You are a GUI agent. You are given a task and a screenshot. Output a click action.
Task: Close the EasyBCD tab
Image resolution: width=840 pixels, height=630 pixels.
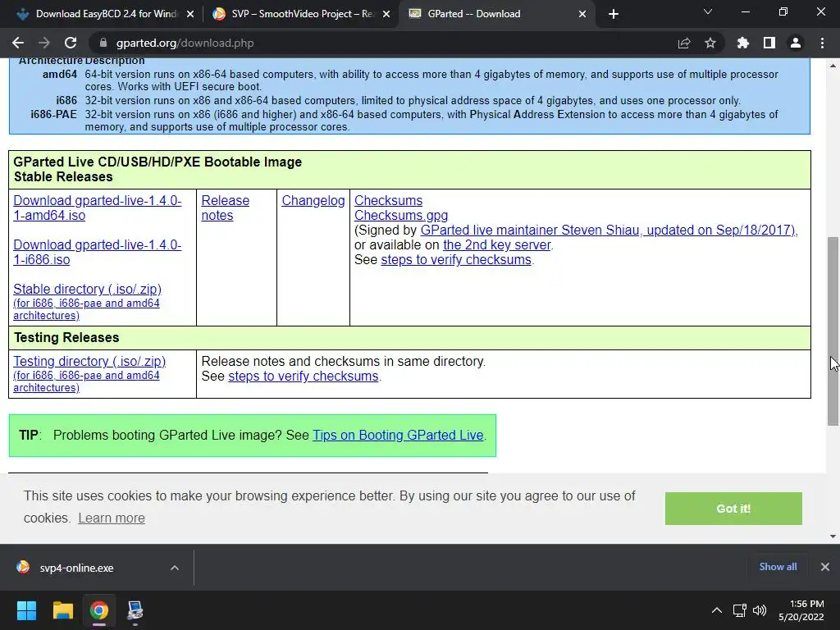[190, 14]
